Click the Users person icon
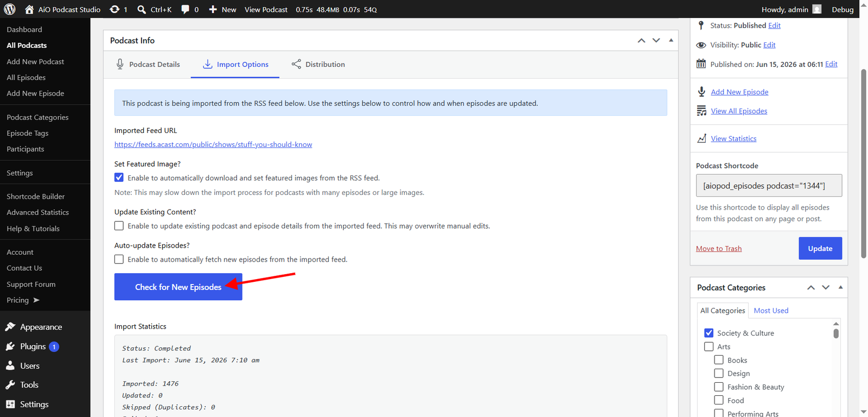 pyautogui.click(x=10, y=365)
